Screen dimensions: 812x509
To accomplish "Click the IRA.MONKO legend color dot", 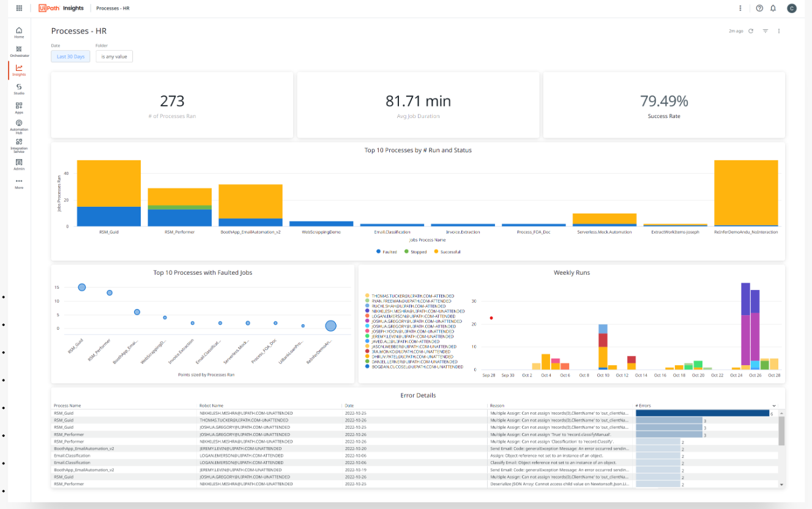I will click(x=367, y=351).
